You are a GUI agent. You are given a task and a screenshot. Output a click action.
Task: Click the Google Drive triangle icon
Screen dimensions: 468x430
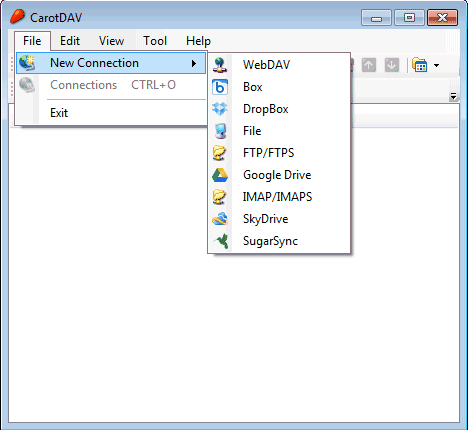[220, 175]
